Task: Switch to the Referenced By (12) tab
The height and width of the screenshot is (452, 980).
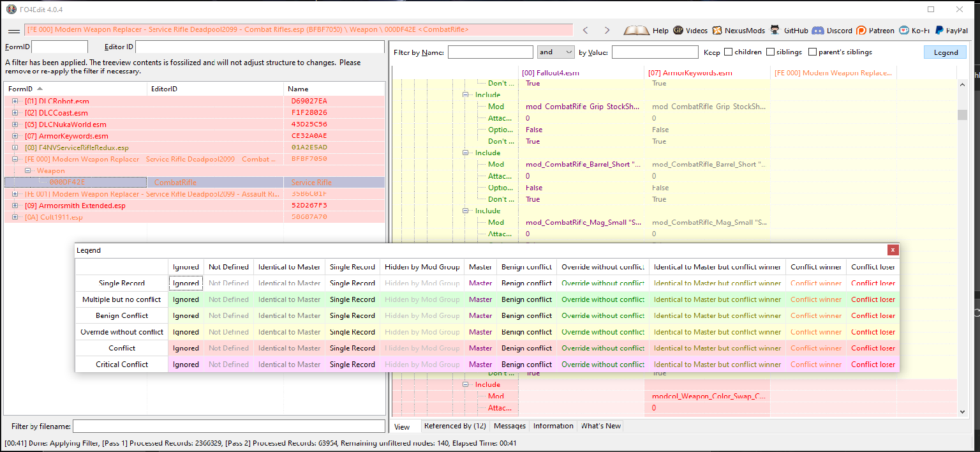Action: 455,426
